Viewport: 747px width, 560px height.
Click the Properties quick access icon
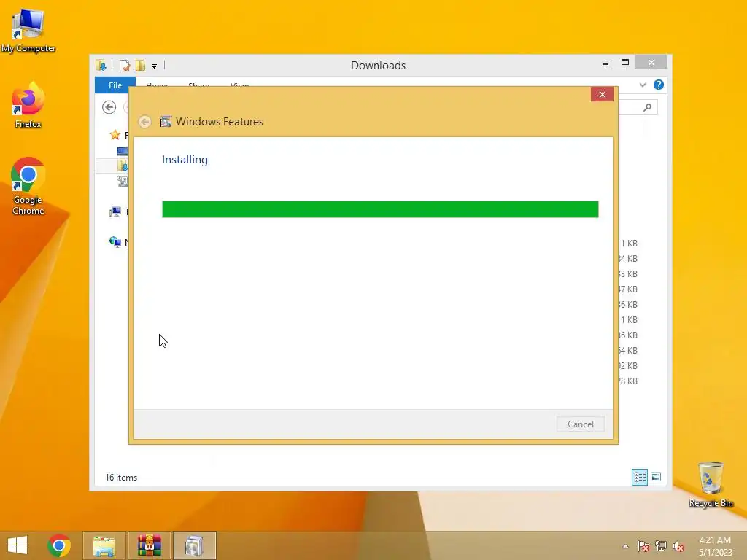[125, 65]
